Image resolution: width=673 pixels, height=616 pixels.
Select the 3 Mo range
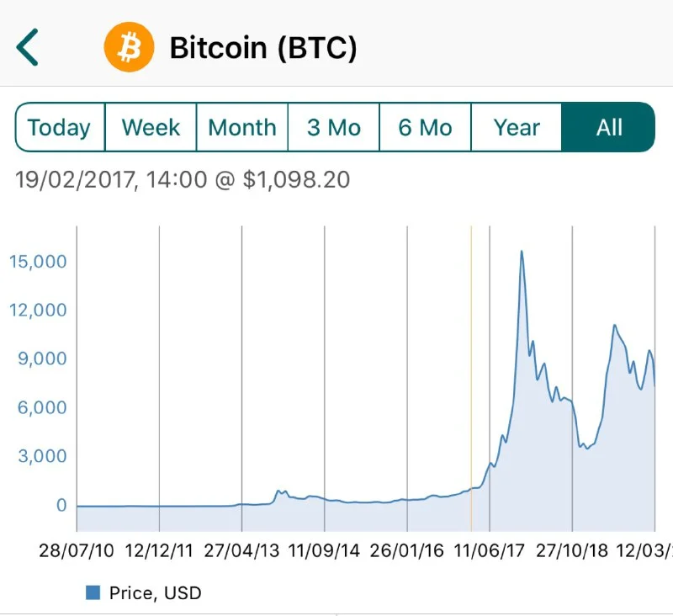tap(334, 128)
